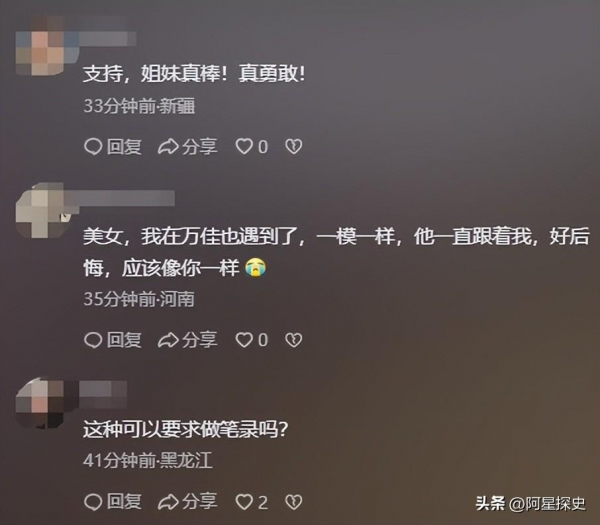Image resolution: width=600 pixels, height=525 pixels.
Task: Click the 头条 @阿星探史 watermark
Action: coord(530,503)
